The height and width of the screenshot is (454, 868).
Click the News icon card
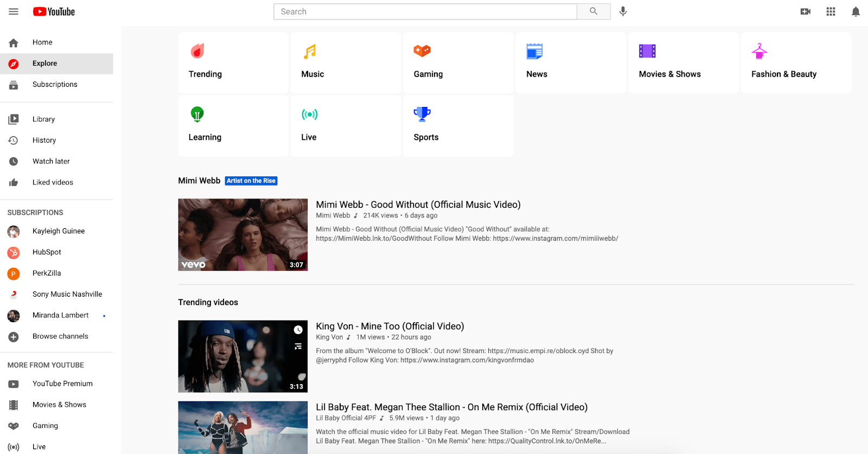pyautogui.click(x=534, y=51)
